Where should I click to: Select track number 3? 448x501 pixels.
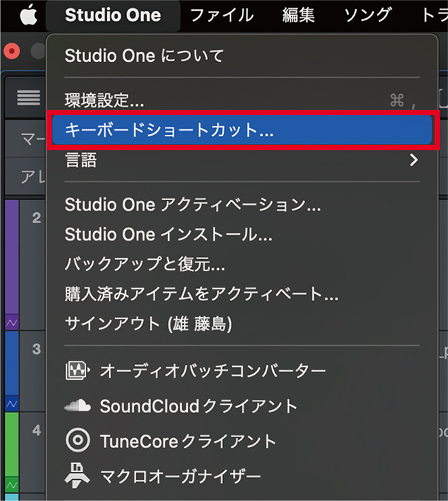37,349
